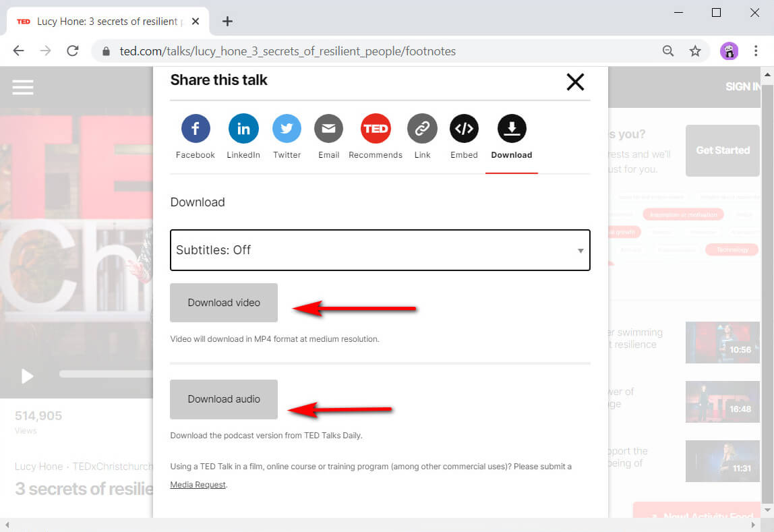
Task: Maximize the browser window
Action: point(716,12)
